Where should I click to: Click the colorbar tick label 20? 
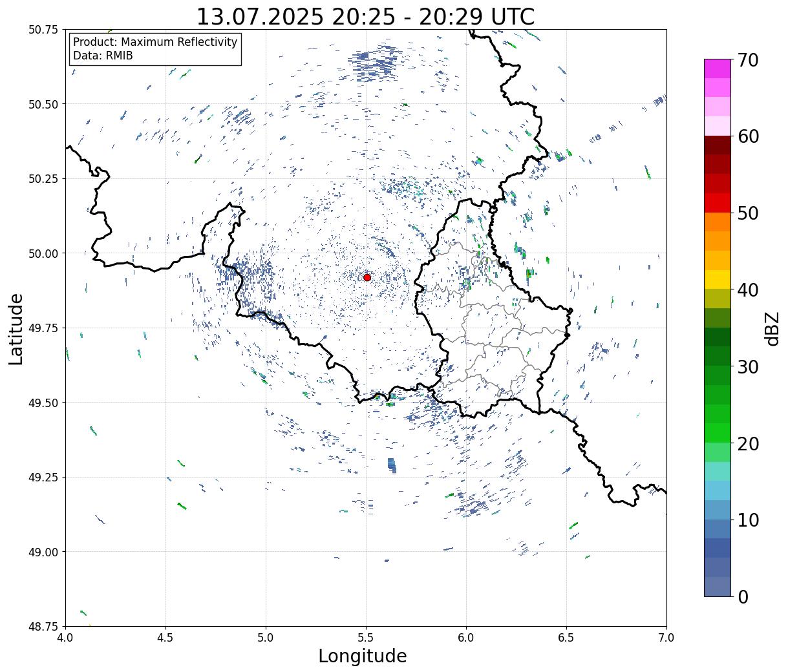[748, 444]
